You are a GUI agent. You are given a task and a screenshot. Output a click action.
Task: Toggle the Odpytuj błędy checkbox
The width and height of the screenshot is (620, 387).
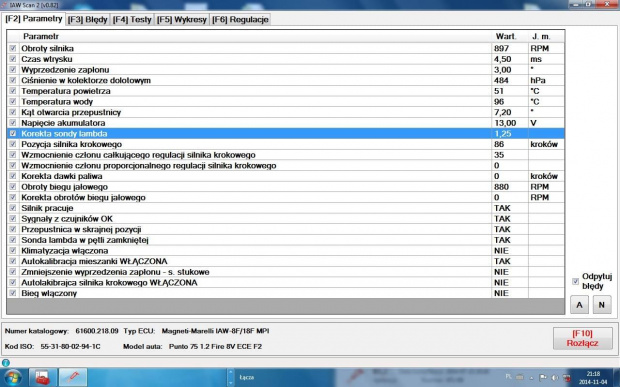coord(575,281)
